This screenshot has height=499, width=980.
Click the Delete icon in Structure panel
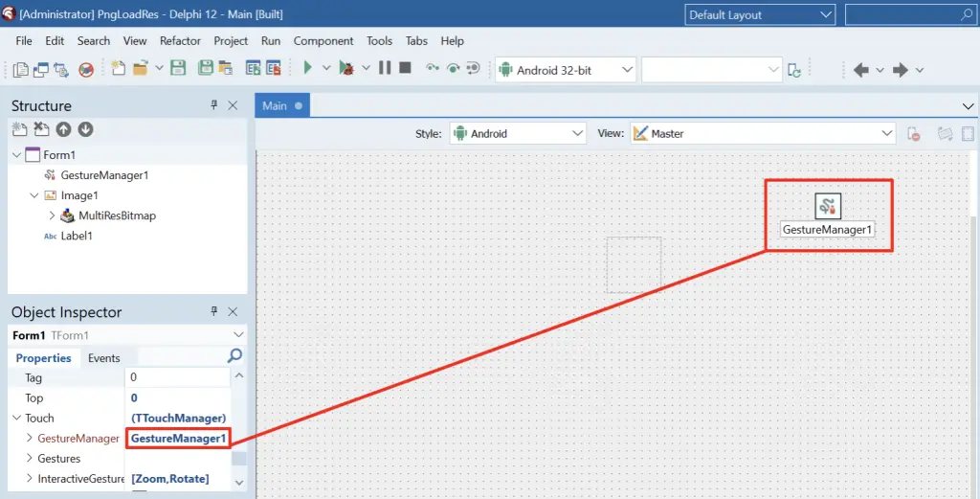coord(41,129)
